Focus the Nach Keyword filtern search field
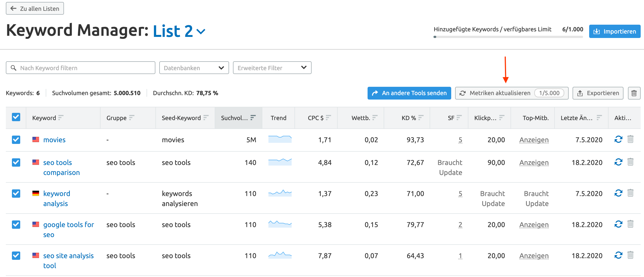Image resolution: width=644 pixels, height=277 pixels. tap(80, 68)
